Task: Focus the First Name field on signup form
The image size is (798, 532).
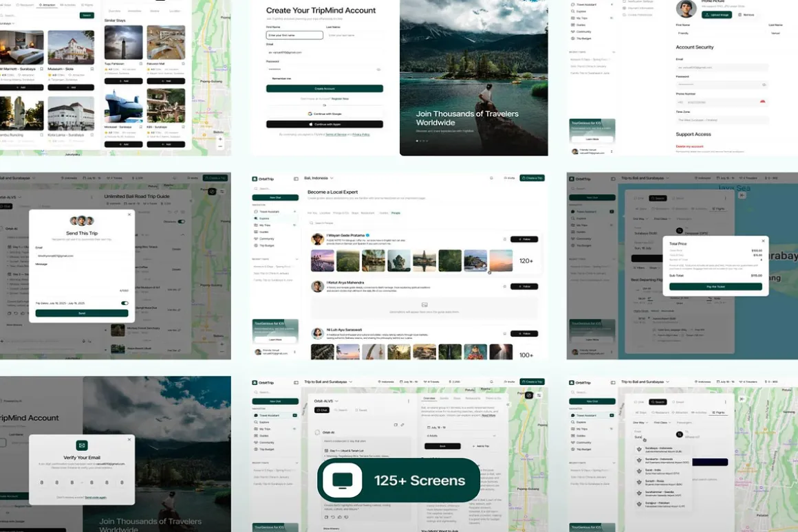Action: (294, 35)
